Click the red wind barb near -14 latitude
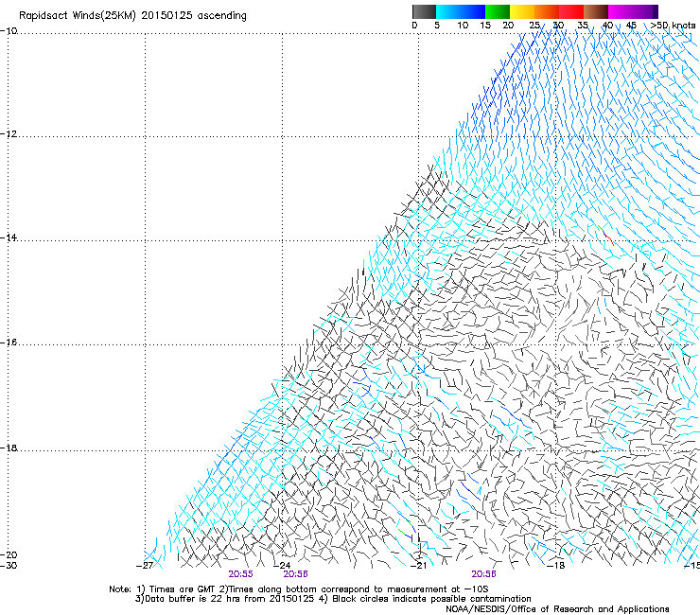Screen dimensions: 700x615 [x=608, y=239]
